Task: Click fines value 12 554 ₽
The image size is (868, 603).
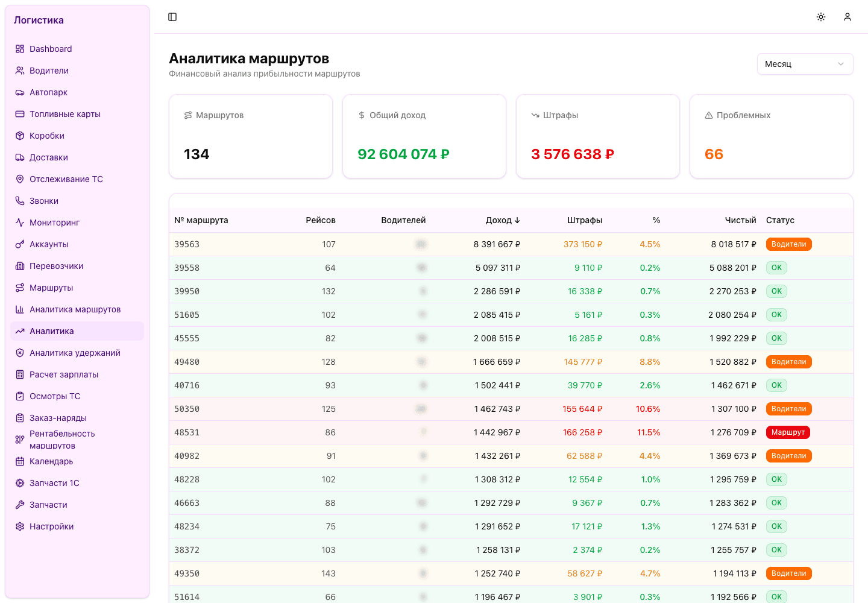Action: point(585,479)
